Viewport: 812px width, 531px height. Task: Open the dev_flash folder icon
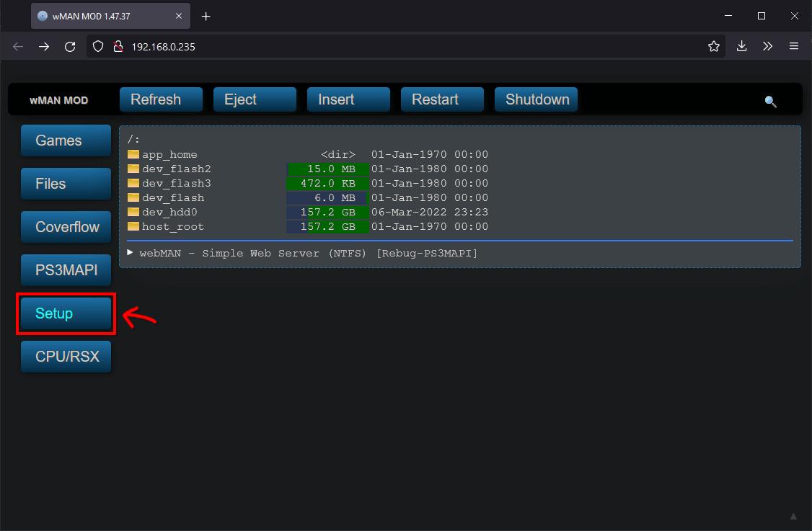(x=133, y=197)
